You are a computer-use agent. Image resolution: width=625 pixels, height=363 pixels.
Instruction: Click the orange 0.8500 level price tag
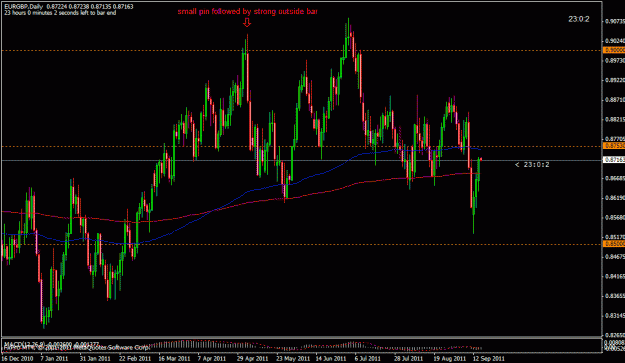point(614,243)
